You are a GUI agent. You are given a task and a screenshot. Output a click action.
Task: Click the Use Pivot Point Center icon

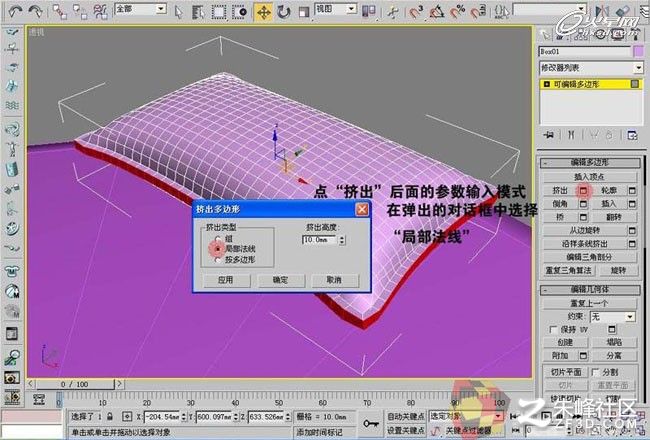[x=368, y=12]
